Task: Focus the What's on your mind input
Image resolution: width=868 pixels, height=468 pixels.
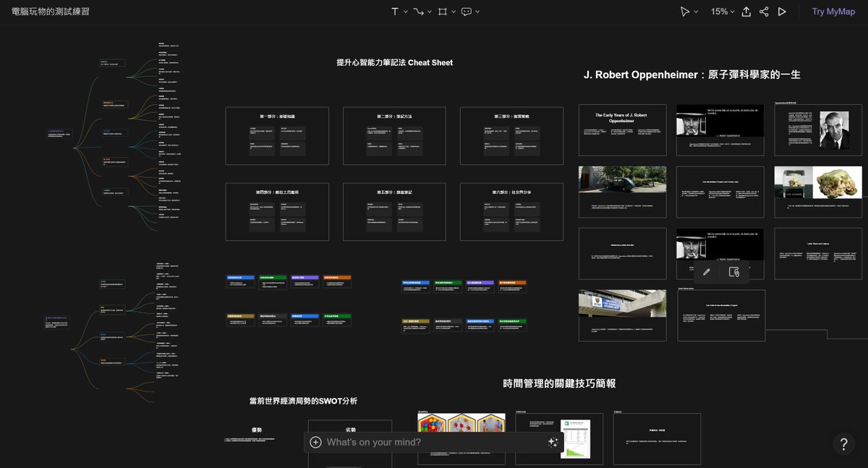Action: pyautogui.click(x=434, y=442)
